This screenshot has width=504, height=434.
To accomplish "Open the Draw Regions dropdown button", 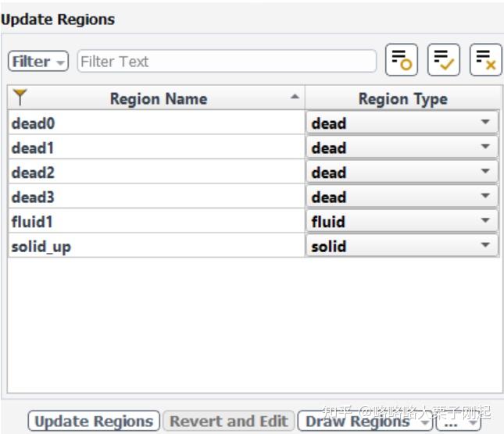I will [x=365, y=421].
